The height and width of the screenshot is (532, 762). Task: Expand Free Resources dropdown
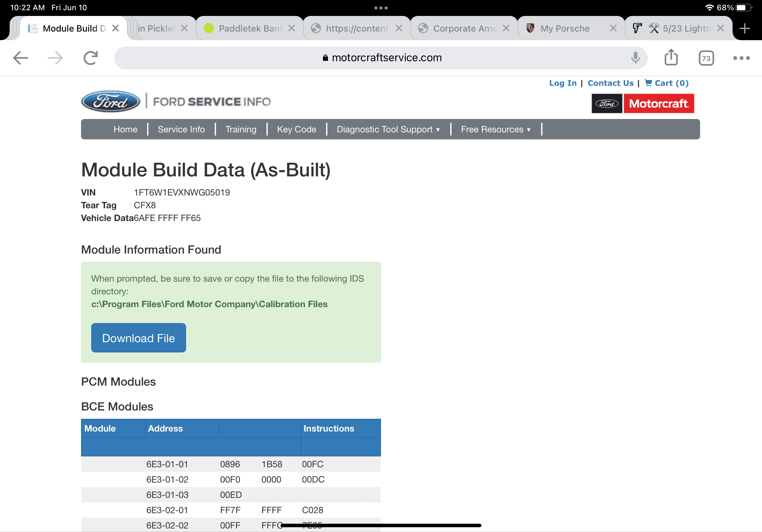point(496,129)
